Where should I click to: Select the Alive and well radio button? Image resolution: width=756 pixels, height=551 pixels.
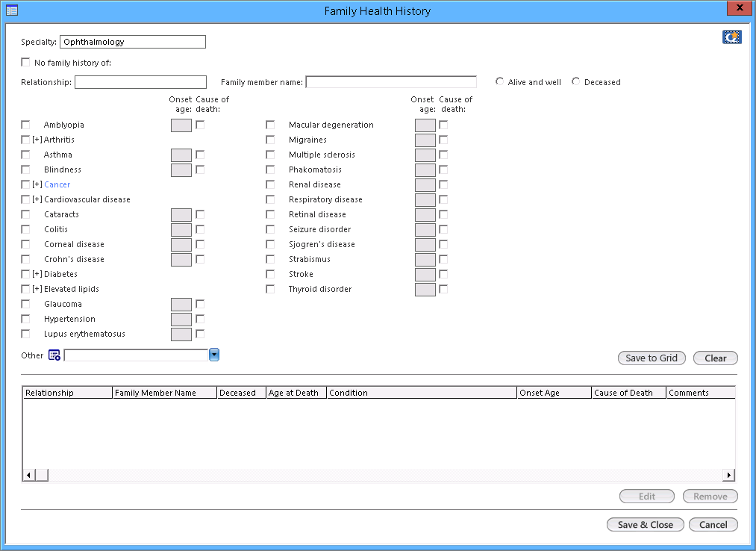pyautogui.click(x=499, y=81)
